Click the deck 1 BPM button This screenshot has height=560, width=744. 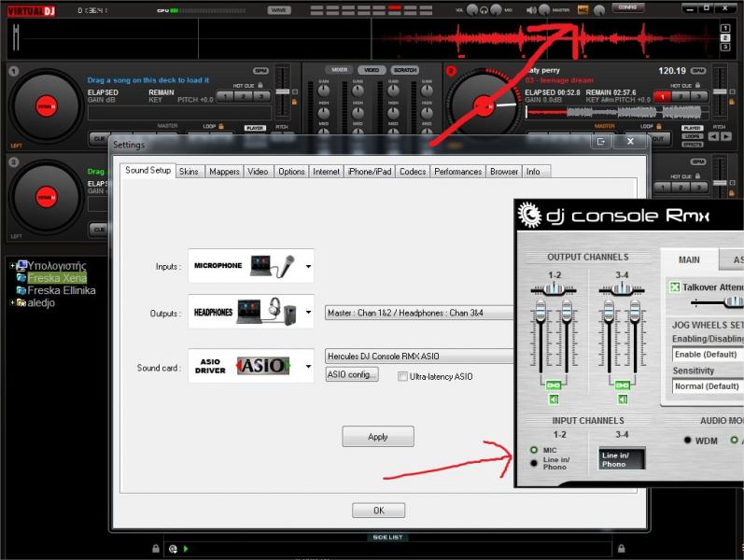tap(261, 71)
